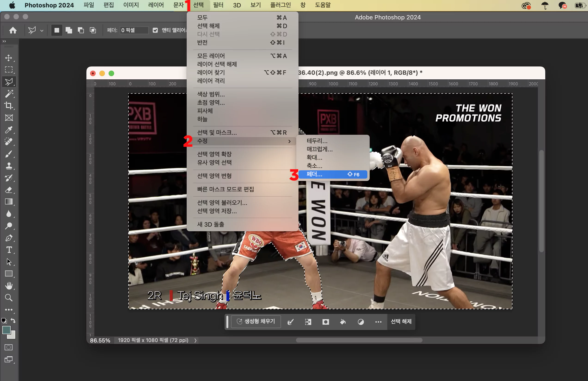
Task: Open the Edit Toolbar ellipsis
Action: click(9, 309)
